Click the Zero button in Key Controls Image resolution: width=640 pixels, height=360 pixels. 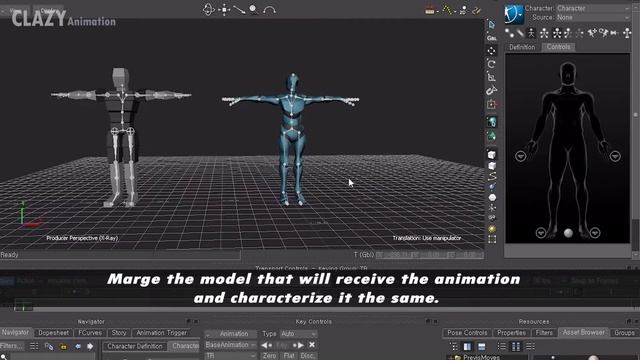tap(269, 356)
